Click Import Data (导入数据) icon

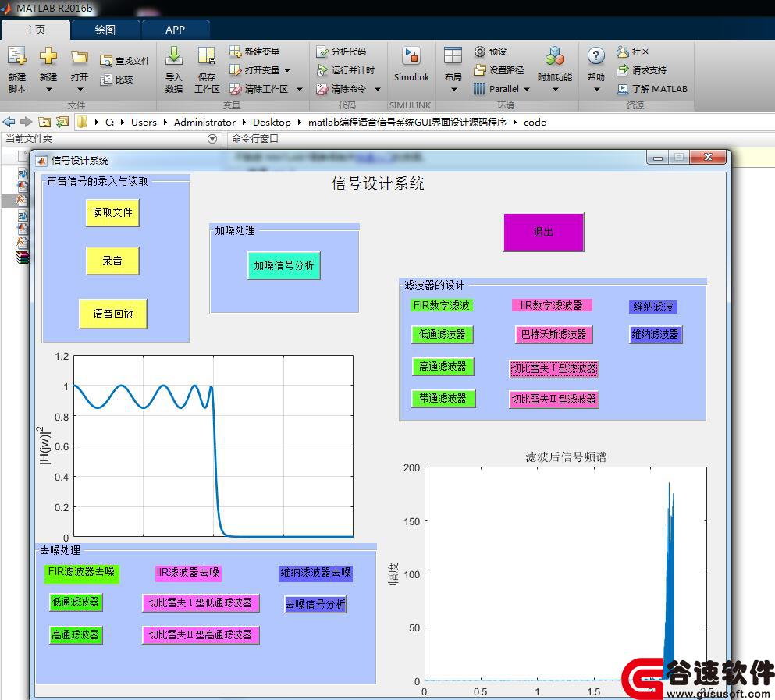[174, 56]
